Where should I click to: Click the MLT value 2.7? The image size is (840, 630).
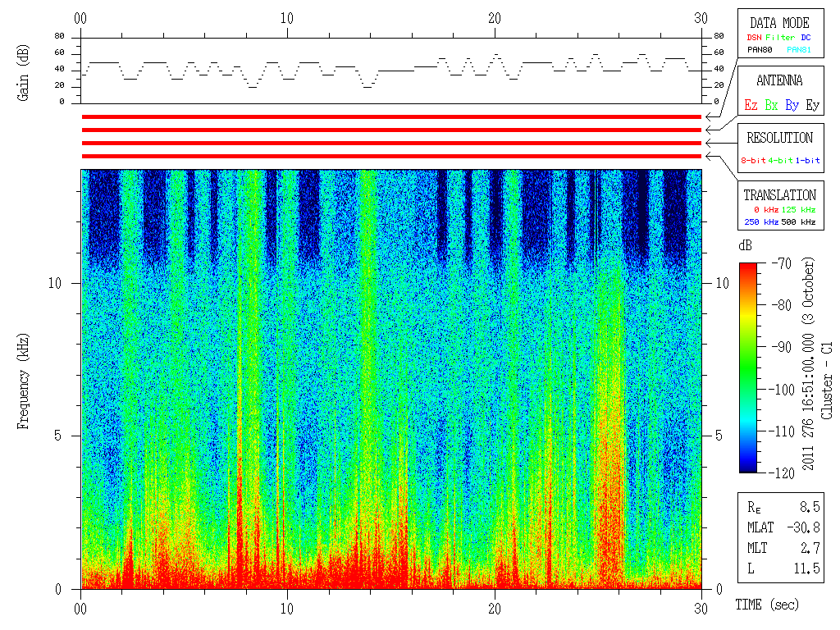coord(810,548)
